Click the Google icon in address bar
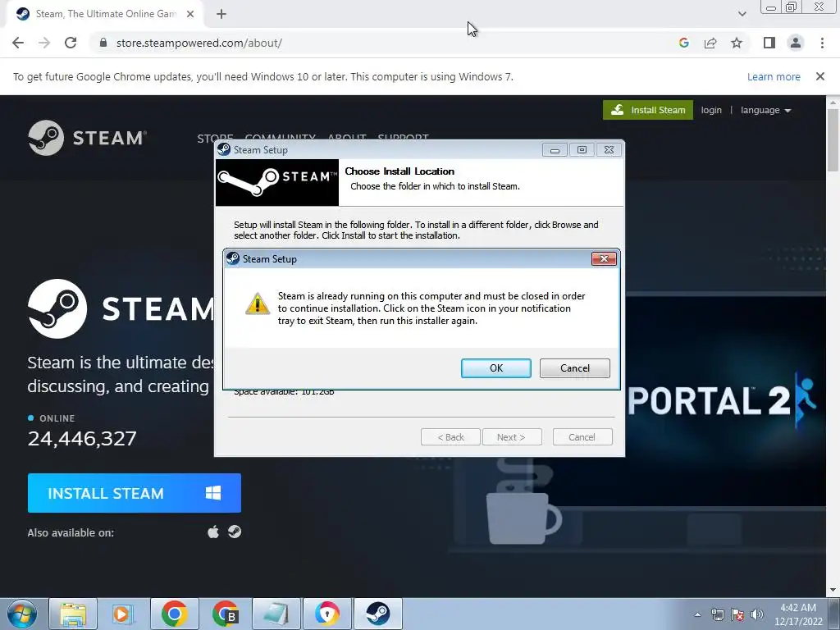Screen dimensions: 840x630 (683, 43)
